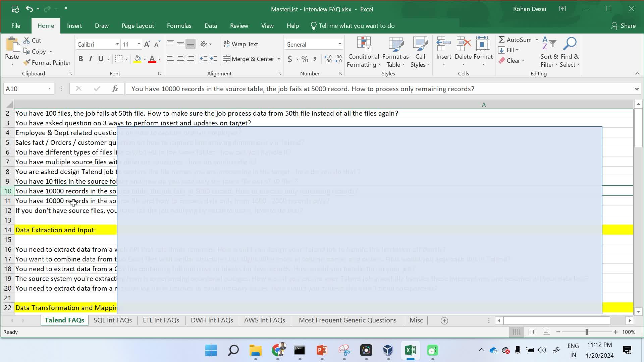
Task: Click the yellow fill color swatch
Action: [137, 59]
